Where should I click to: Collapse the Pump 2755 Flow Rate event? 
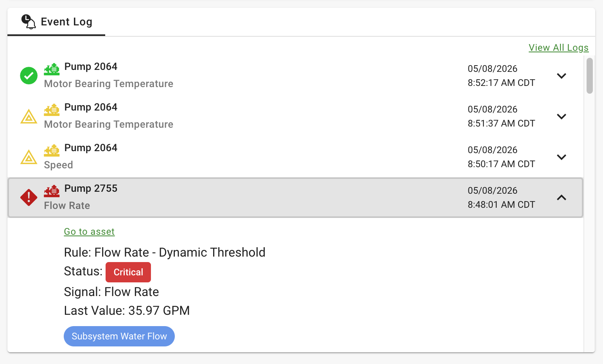pyautogui.click(x=562, y=198)
